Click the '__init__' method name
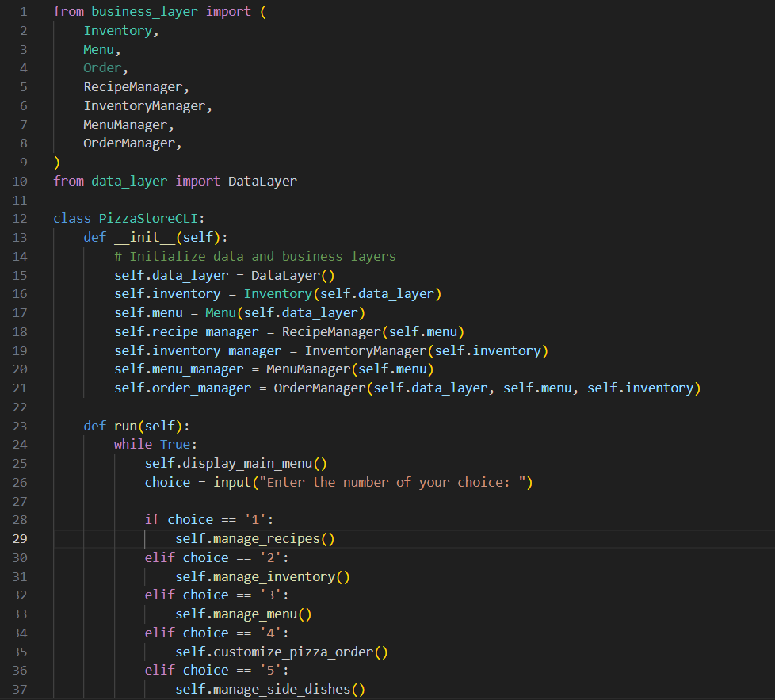Viewport: 775px width, 700px height. [x=144, y=237]
